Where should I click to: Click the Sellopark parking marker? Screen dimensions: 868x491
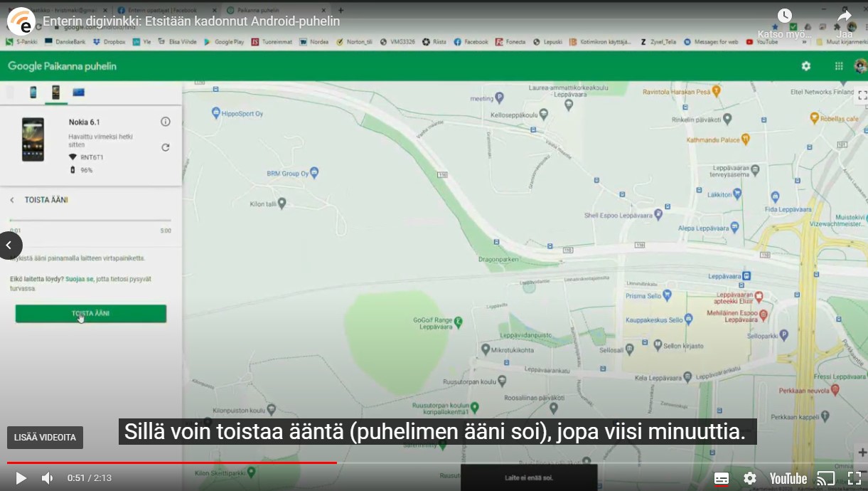[784, 334]
